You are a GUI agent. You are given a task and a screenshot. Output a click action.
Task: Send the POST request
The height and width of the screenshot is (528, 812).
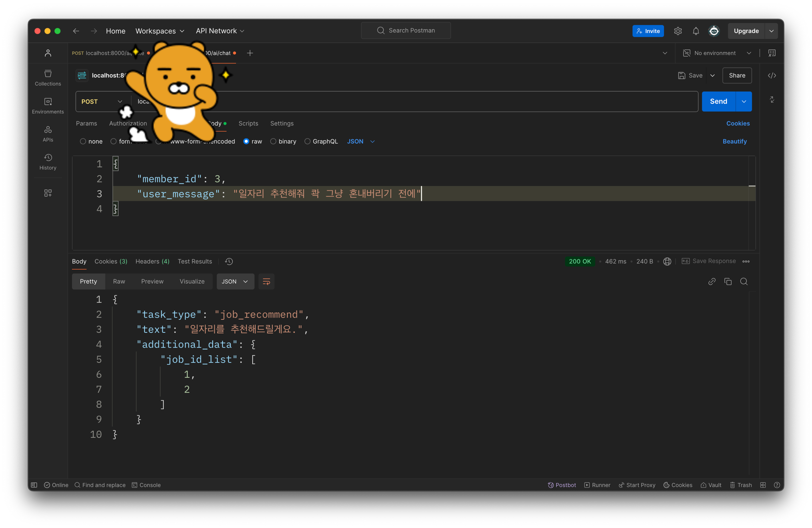coord(719,101)
